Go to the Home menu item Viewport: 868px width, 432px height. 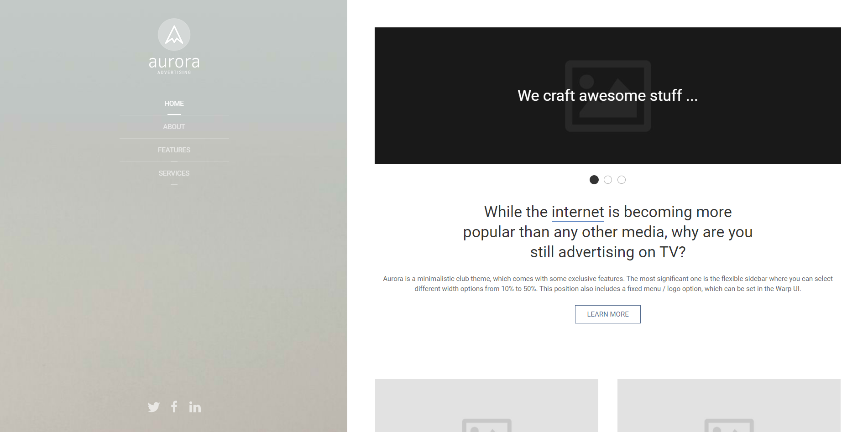(x=174, y=104)
